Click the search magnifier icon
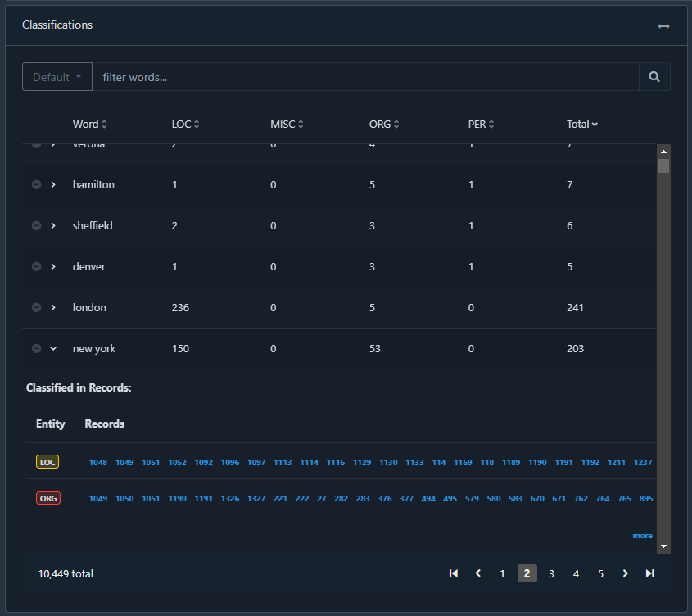Viewport: 692px width, 616px height. click(x=654, y=77)
